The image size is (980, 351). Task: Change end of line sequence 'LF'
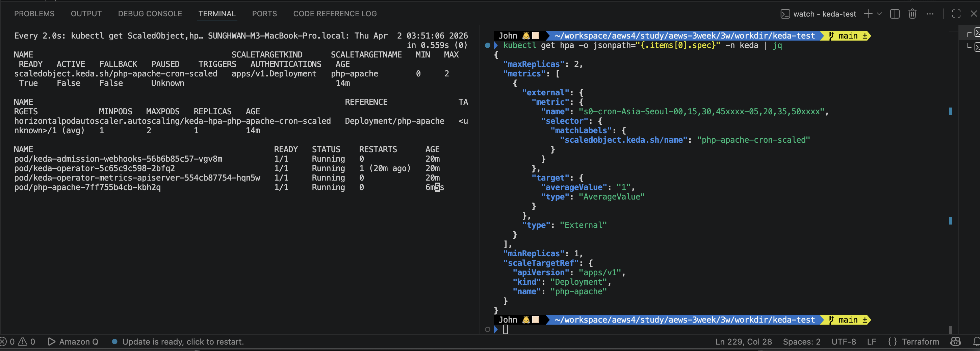coord(872,342)
